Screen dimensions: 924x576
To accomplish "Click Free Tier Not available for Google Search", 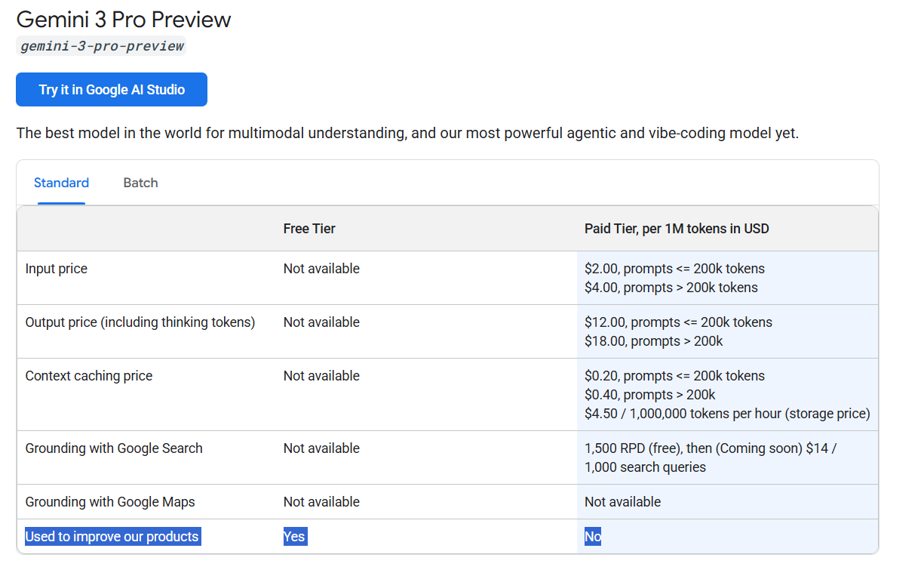I will click(321, 448).
